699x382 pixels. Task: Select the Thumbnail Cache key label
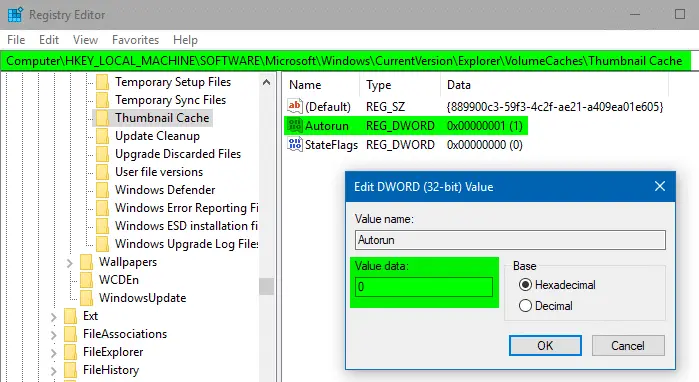click(x=162, y=118)
